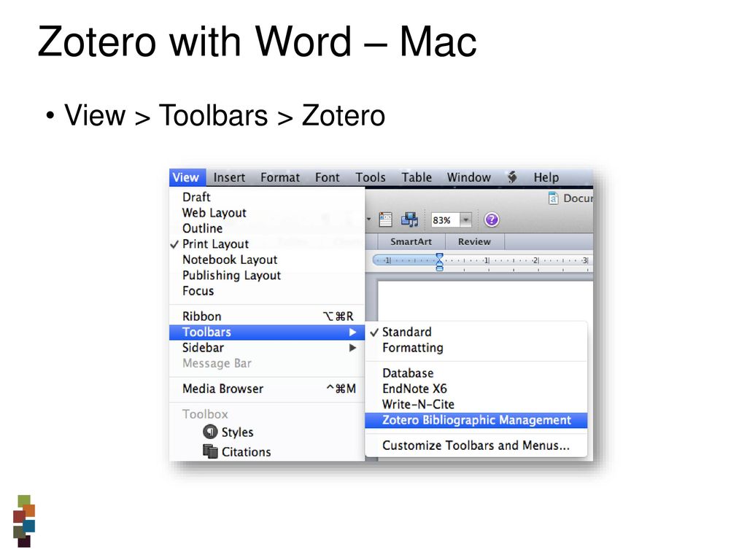Switch to the SmartArt ribbon tab
Image resolution: width=747 pixels, height=560 pixels.
tap(411, 242)
